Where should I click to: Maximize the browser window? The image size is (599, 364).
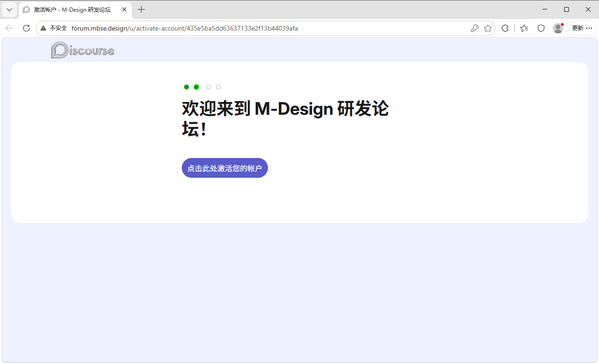tap(567, 9)
